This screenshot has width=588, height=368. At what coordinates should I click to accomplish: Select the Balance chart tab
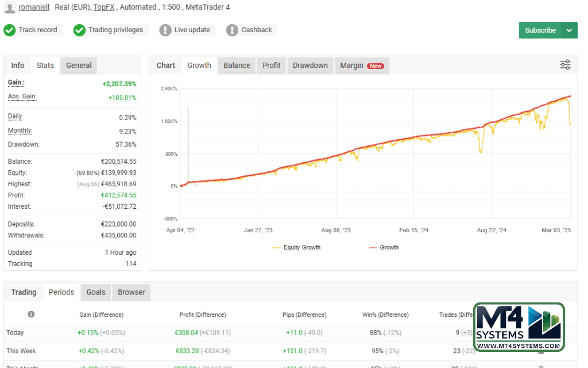(237, 66)
